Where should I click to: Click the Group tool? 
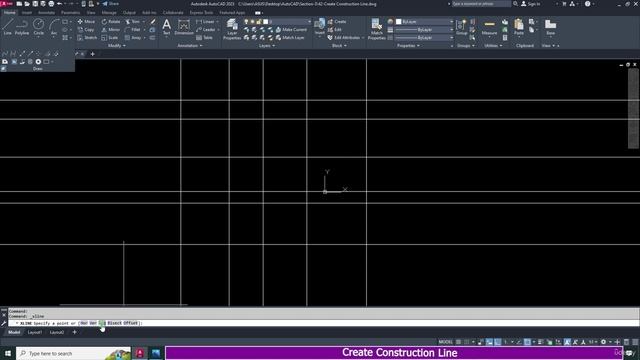click(462, 27)
